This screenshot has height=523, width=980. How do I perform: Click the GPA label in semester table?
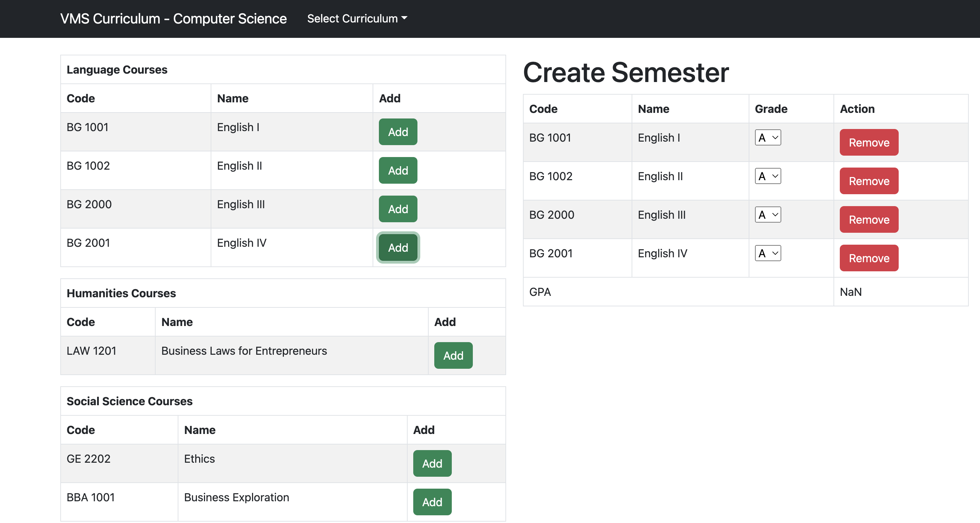(x=540, y=292)
